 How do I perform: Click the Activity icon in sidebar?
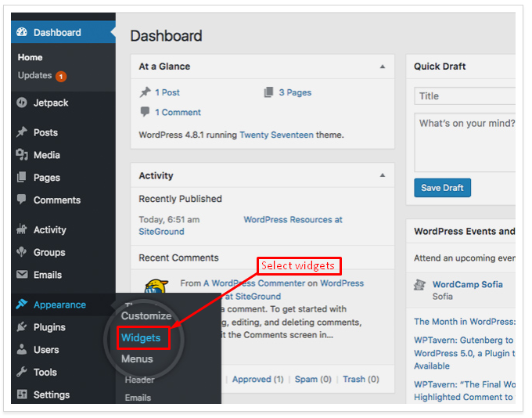[x=22, y=229]
